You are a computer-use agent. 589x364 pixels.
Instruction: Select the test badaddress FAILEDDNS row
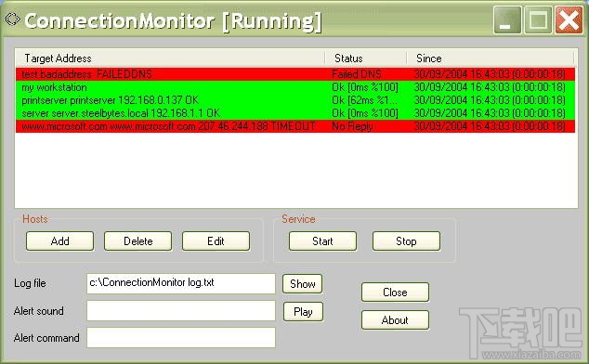click(295, 74)
